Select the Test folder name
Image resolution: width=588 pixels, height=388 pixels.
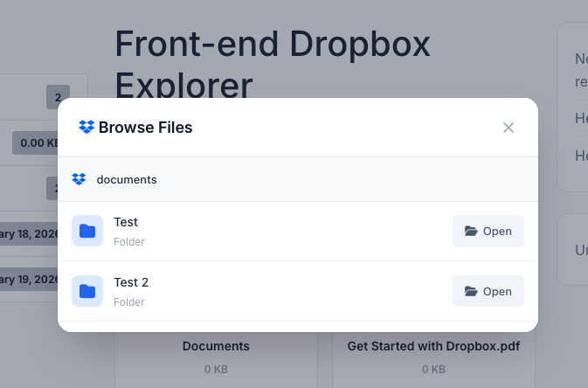pos(126,222)
